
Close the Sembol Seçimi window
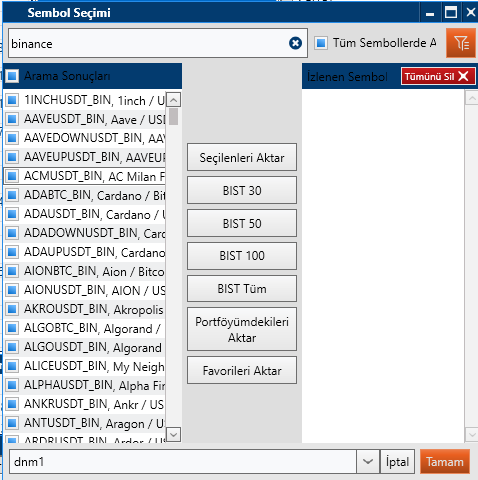pyautogui.click(x=471, y=13)
